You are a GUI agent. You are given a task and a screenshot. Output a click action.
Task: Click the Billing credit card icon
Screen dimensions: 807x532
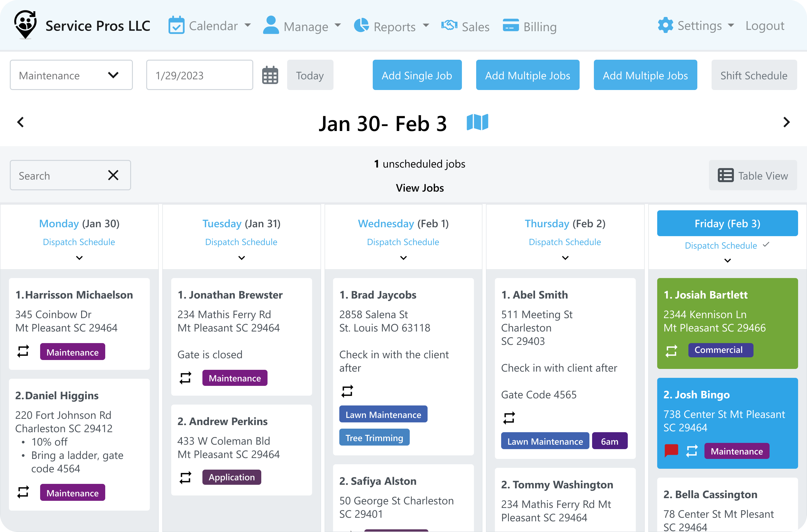point(510,26)
